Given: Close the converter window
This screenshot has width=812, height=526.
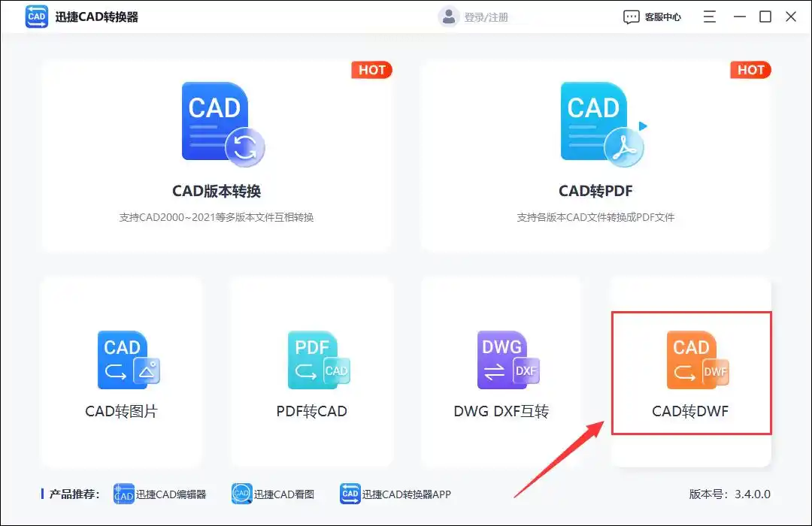Looking at the screenshot, I should [791, 17].
